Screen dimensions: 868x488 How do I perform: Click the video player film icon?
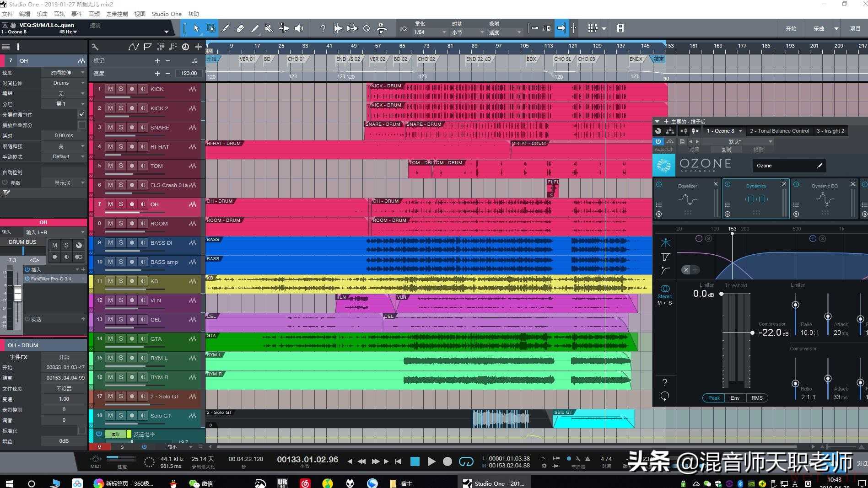(620, 28)
